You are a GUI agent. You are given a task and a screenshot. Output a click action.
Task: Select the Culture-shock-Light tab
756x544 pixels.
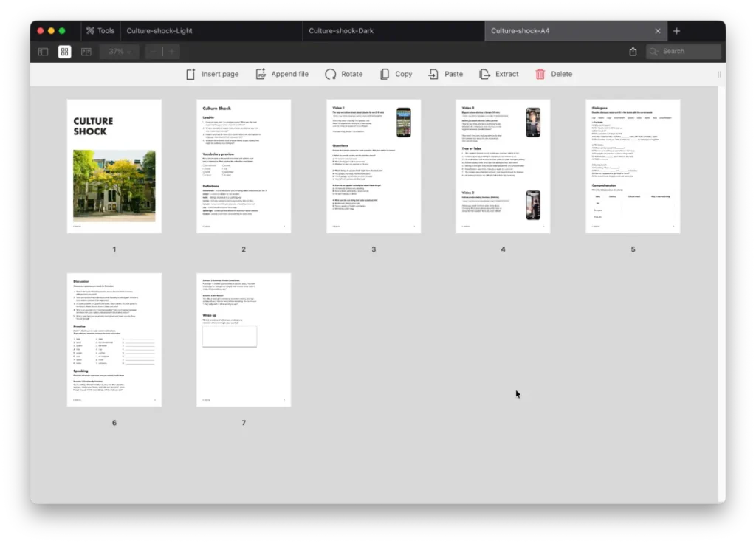point(159,31)
